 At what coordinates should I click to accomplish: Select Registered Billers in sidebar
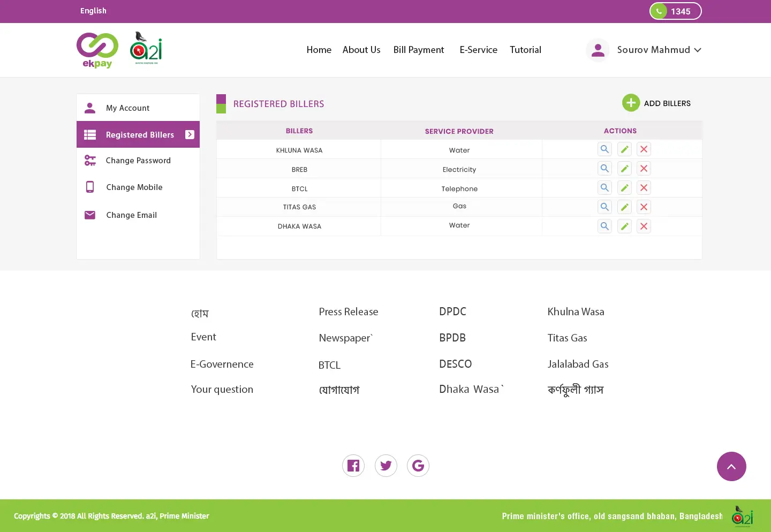coord(138,134)
